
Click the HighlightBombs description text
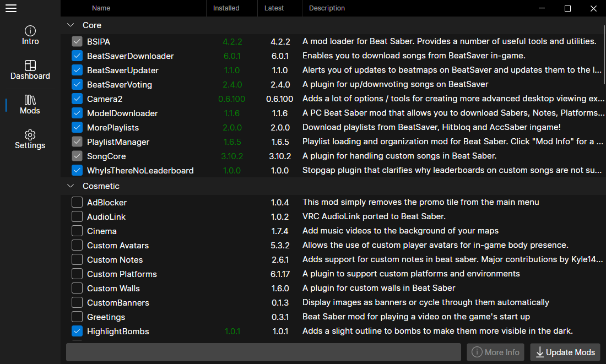click(437, 331)
